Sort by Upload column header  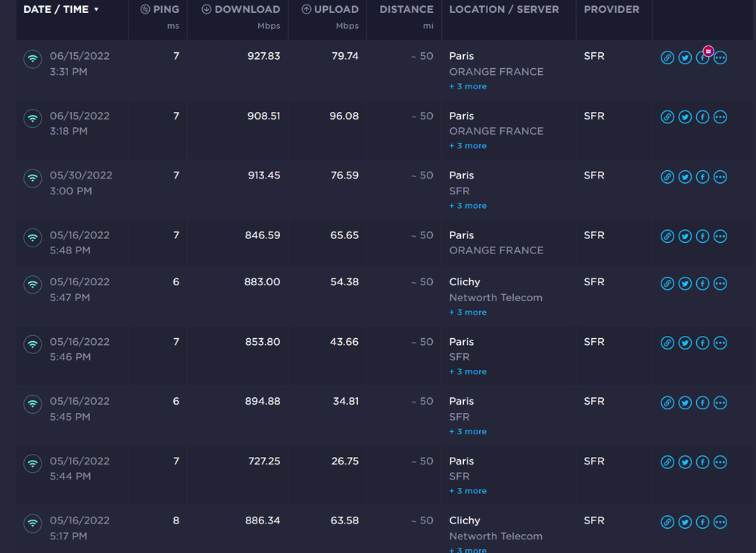point(330,10)
